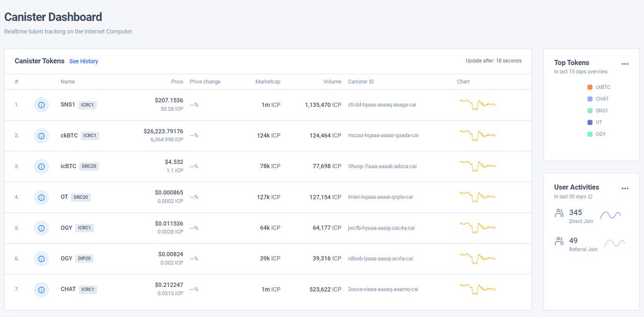This screenshot has height=317, width=644.
Task: Click the Volume column header
Action: (x=332, y=82)
